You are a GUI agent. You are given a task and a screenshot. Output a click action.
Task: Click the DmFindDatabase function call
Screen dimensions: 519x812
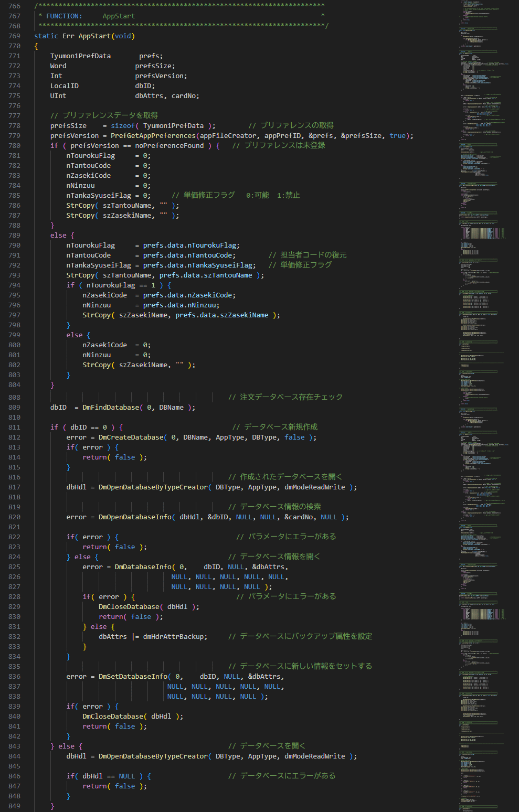pyautogui.click(x=111, y=408)
